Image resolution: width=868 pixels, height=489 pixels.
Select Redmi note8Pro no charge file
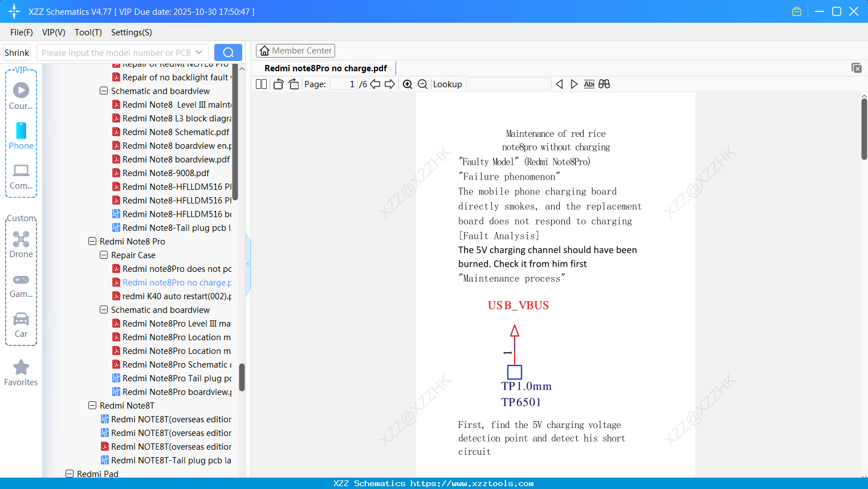pyautogui.click(x=172, y=282)
